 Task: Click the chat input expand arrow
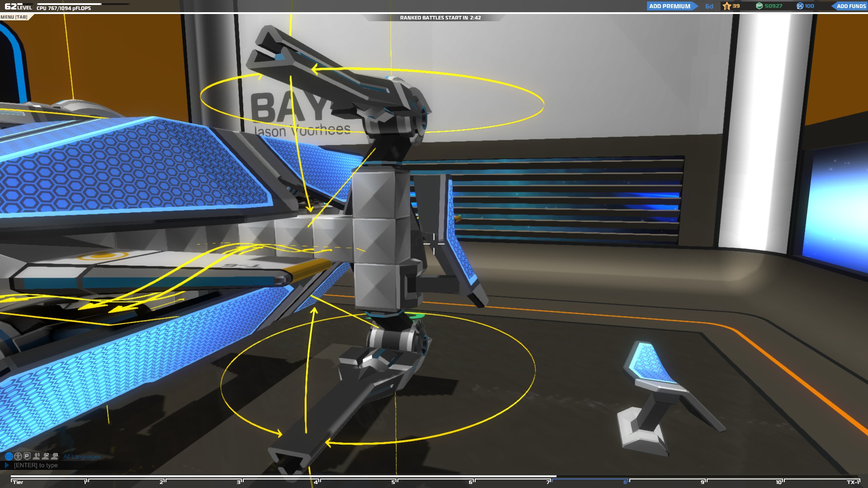click(x=7, y=465)
